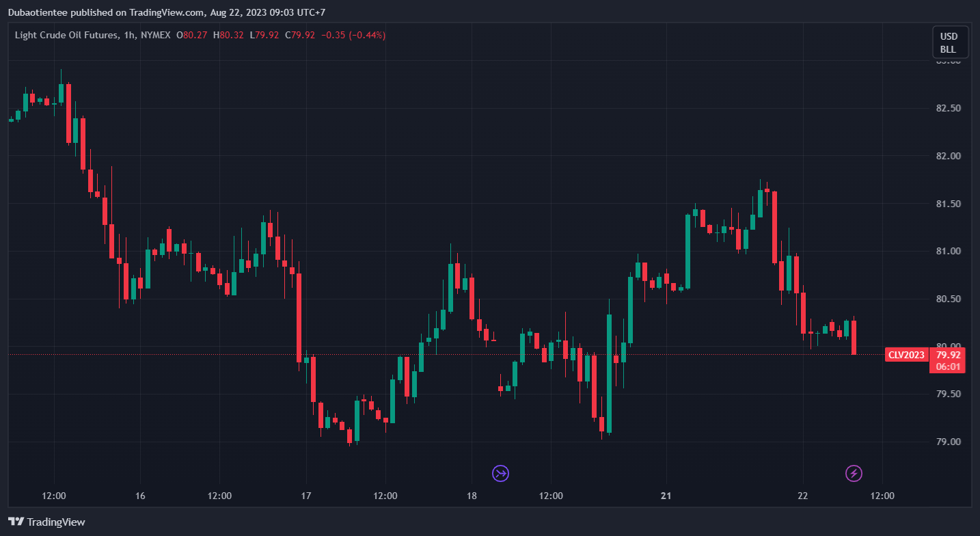This screenshot has height=536, width=980.
Task: Click the −0.35 (−0.44%) change value
Action: coord(353,35)
